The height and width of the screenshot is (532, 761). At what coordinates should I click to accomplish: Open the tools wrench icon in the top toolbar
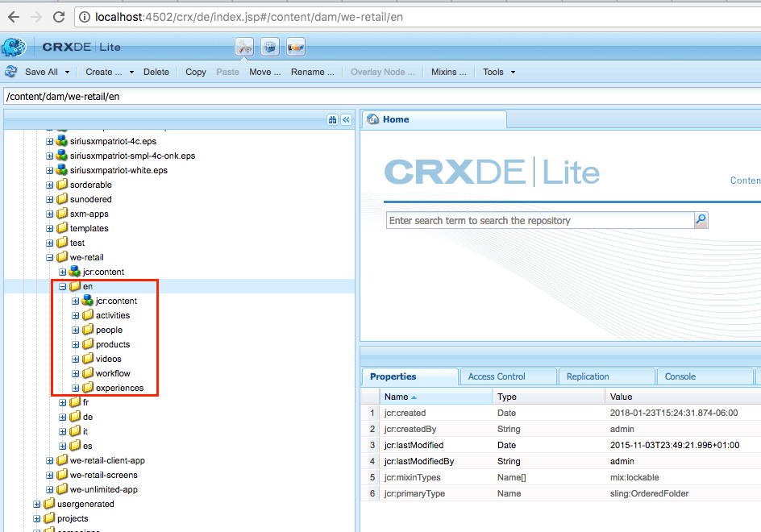pos(245,47)
